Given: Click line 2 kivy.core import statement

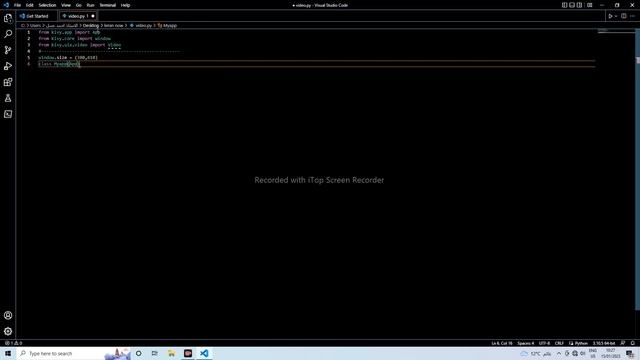Looking at the screenshot, I should point(75,38).
